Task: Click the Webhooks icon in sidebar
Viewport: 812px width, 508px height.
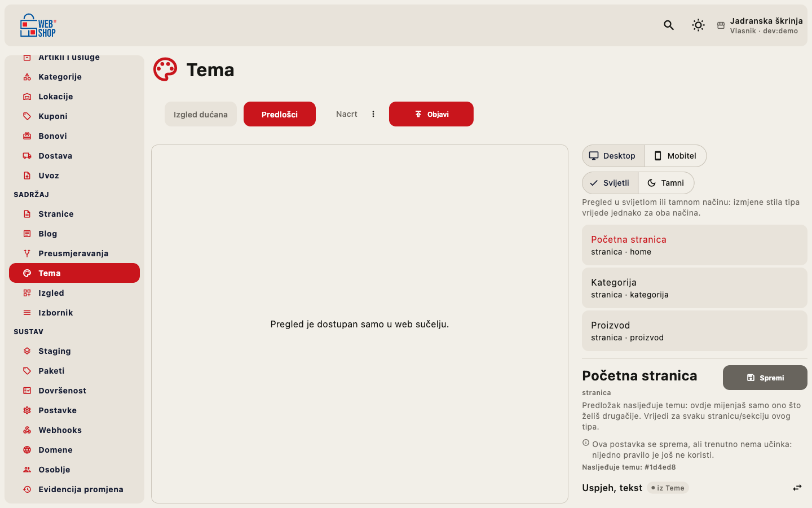Action: point(27,430)
